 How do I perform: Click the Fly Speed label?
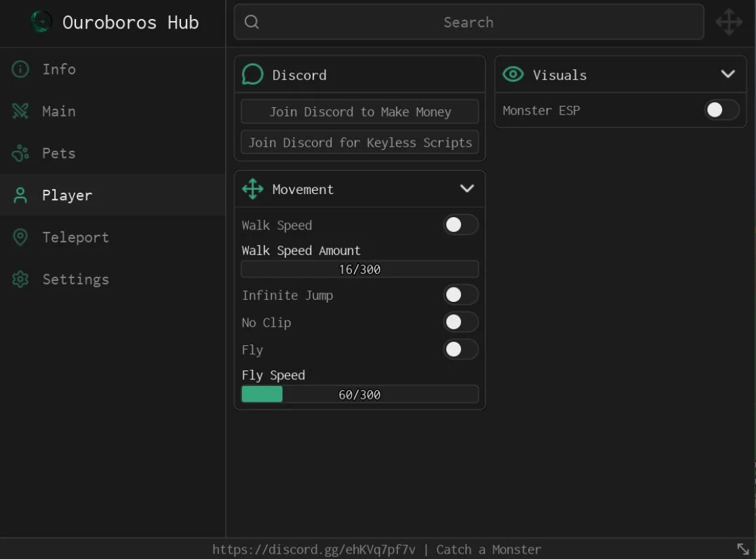click(x=273, y=375)
